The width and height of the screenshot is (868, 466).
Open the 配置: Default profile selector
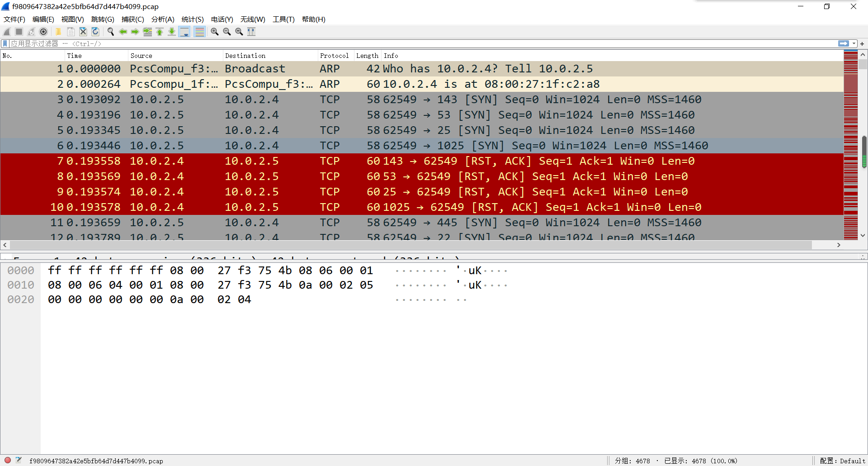(x=842, y=461)
